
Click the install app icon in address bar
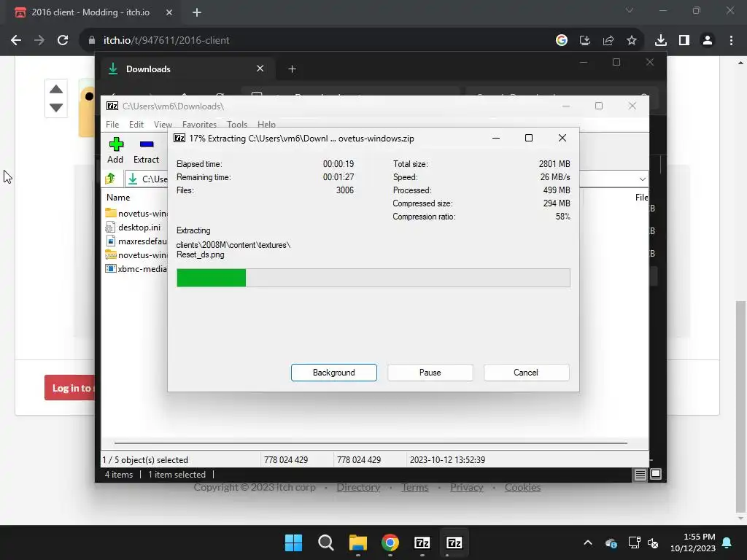[585, 41]
